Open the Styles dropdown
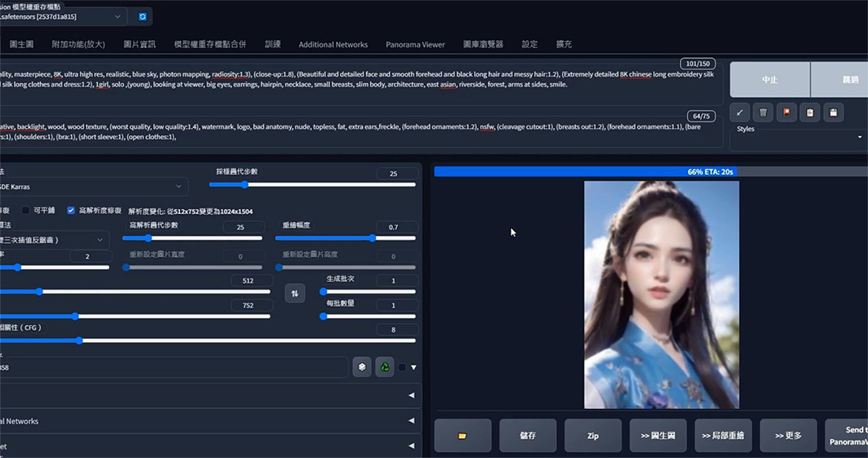This screenshot has width=868, height=458. [799, 137]
